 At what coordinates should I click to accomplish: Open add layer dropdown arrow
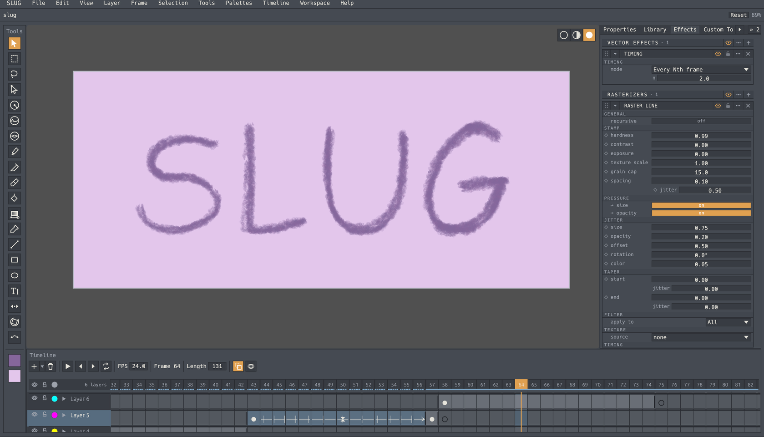(42, 367)
